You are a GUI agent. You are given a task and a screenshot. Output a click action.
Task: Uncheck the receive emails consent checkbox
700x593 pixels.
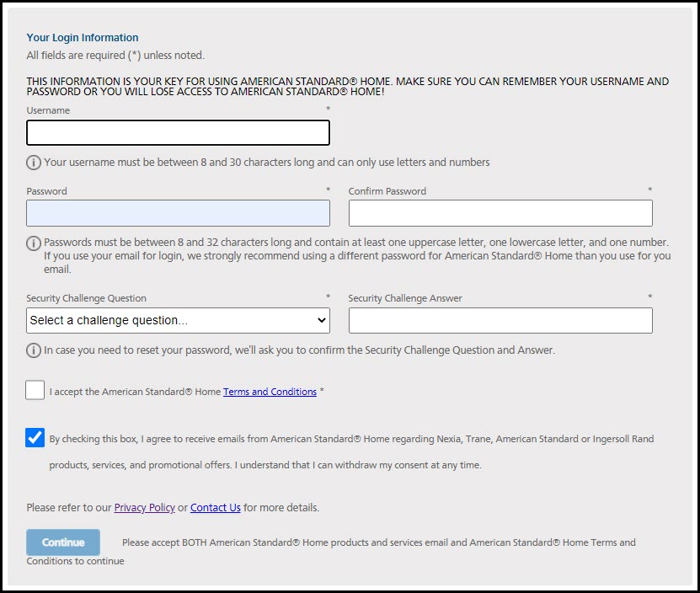click(35, 438)
